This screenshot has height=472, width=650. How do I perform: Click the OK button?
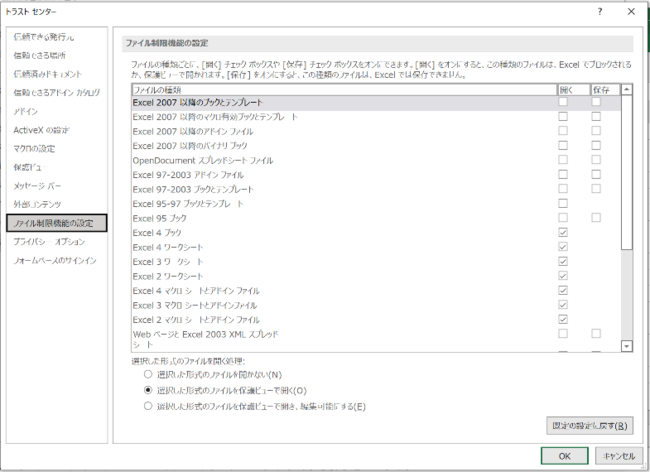point(564,456)
